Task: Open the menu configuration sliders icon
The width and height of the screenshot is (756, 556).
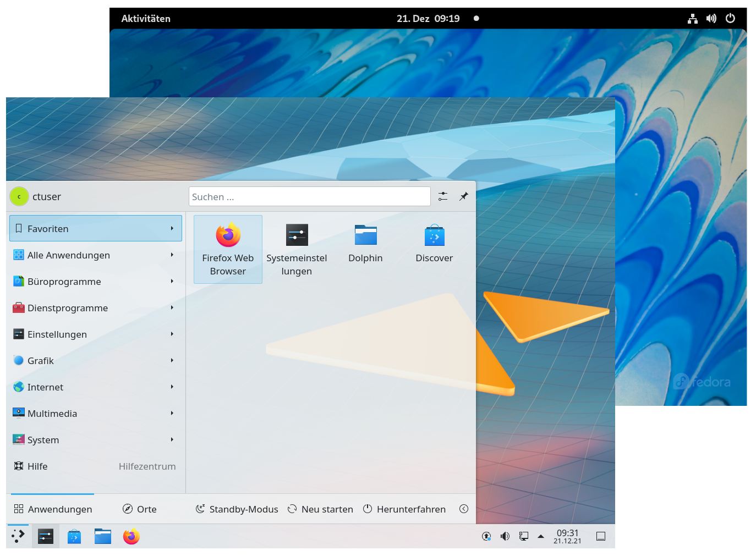Action: [443, 196]
